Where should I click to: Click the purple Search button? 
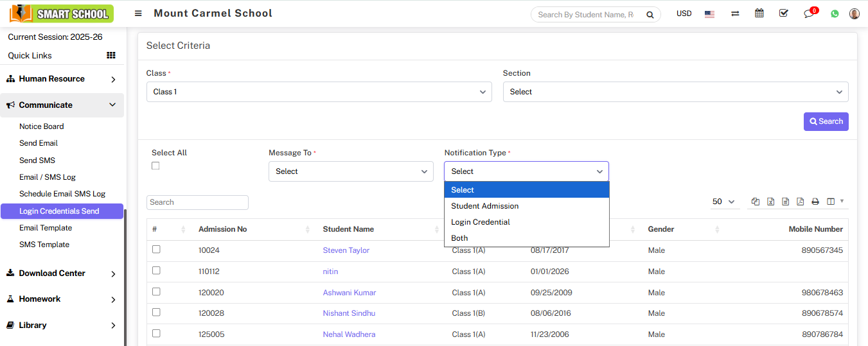pos(826,121)
